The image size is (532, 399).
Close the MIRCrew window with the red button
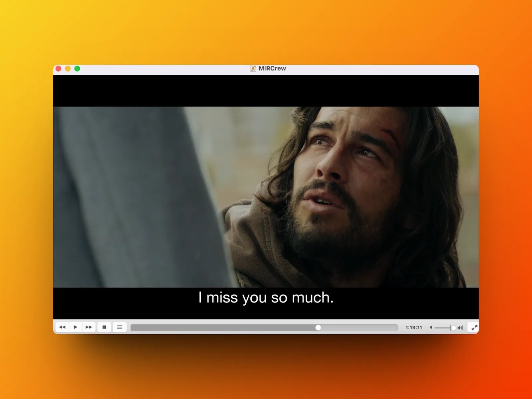[x=59, y=68]
